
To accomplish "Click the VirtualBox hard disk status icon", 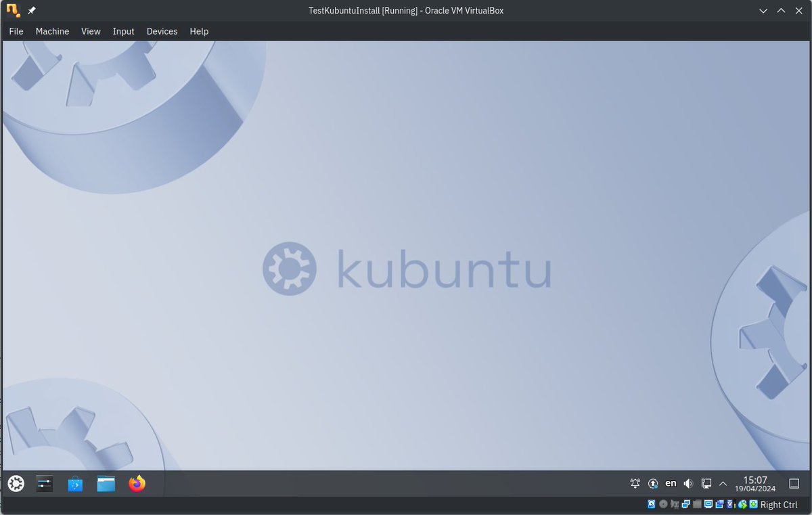I will point(651,504).
